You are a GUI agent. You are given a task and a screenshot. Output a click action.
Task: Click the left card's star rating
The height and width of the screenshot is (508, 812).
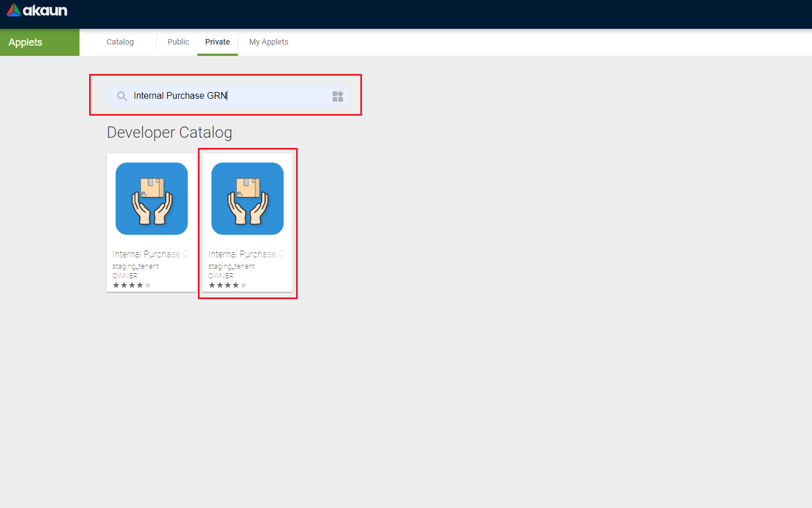click(x=132, y=285)
